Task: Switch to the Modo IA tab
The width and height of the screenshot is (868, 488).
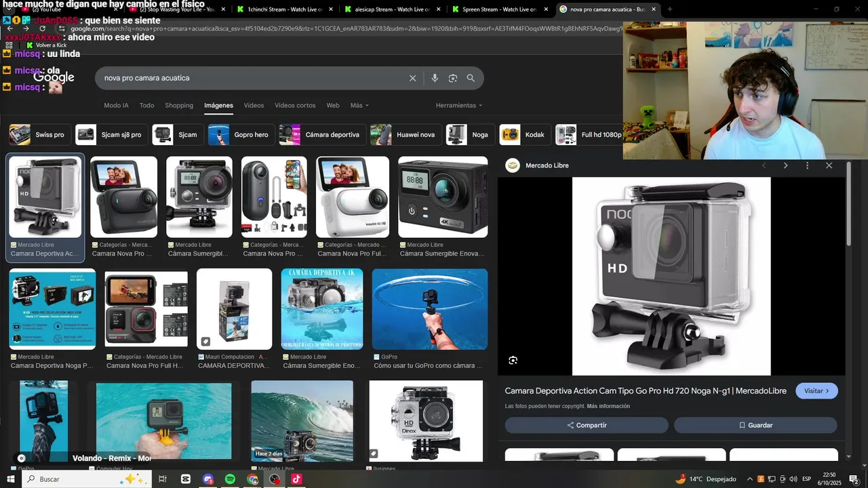Action: (116, 106)
